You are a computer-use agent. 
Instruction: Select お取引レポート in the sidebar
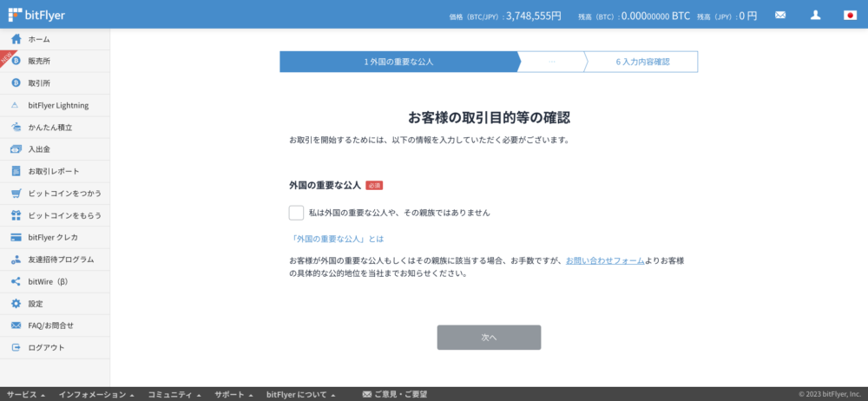pos(53,171)
